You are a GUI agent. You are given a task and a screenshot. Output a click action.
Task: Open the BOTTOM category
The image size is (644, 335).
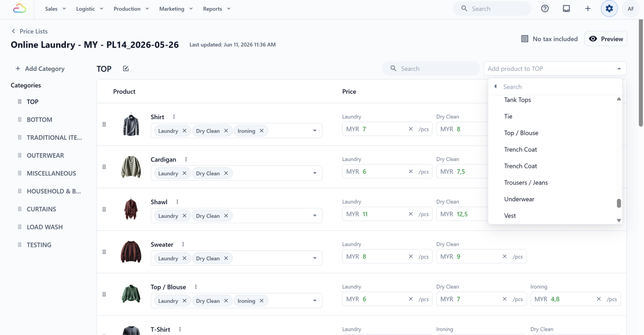pyautogui.click(x=39, y=120)
